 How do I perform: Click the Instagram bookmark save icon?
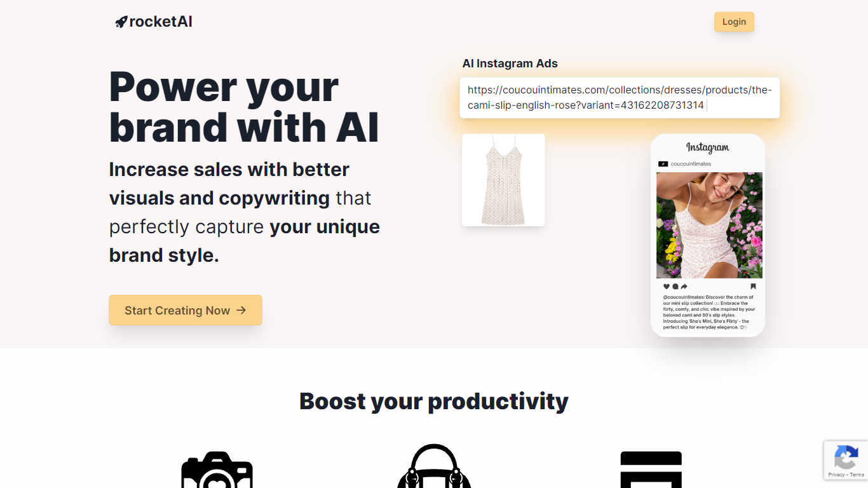pyautogui.click(x=753, y=287)
